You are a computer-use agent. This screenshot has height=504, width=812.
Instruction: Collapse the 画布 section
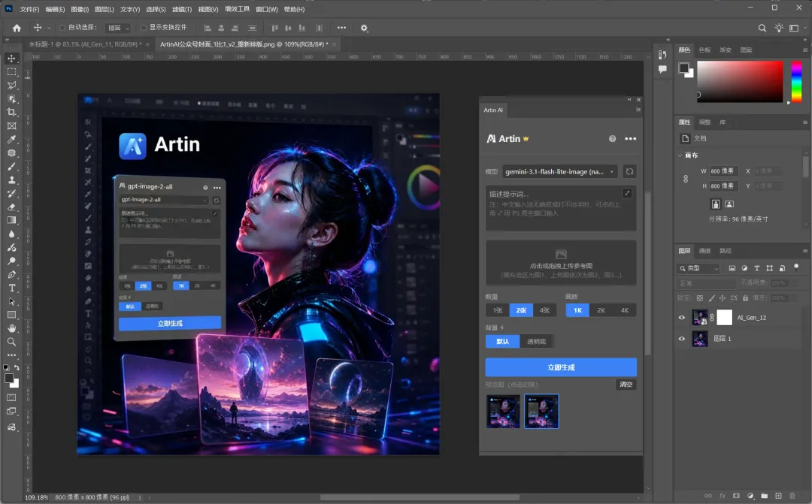pyautogui.click(x=680, y=155)
